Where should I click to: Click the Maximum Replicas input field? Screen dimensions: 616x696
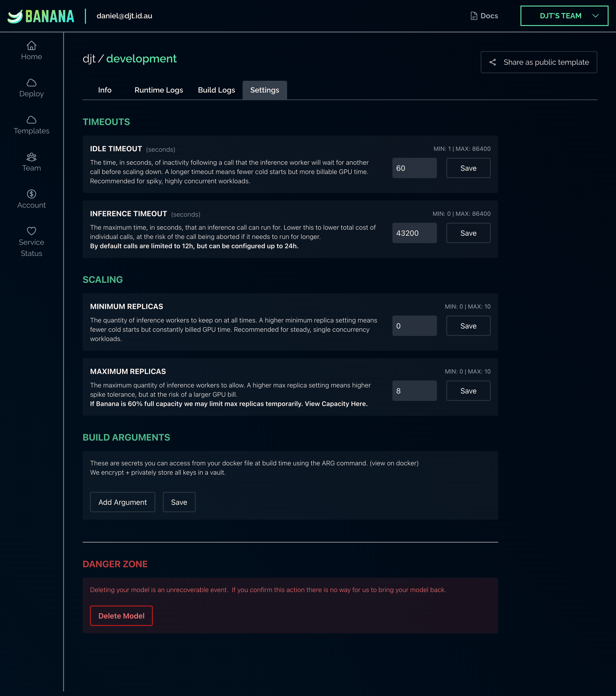point(414,391)
